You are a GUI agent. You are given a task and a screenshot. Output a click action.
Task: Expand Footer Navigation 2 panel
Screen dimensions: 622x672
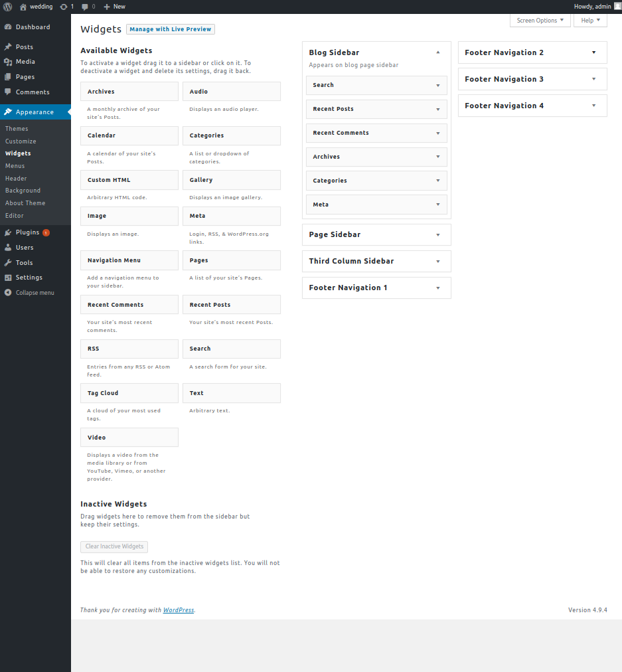pos(594,52)
